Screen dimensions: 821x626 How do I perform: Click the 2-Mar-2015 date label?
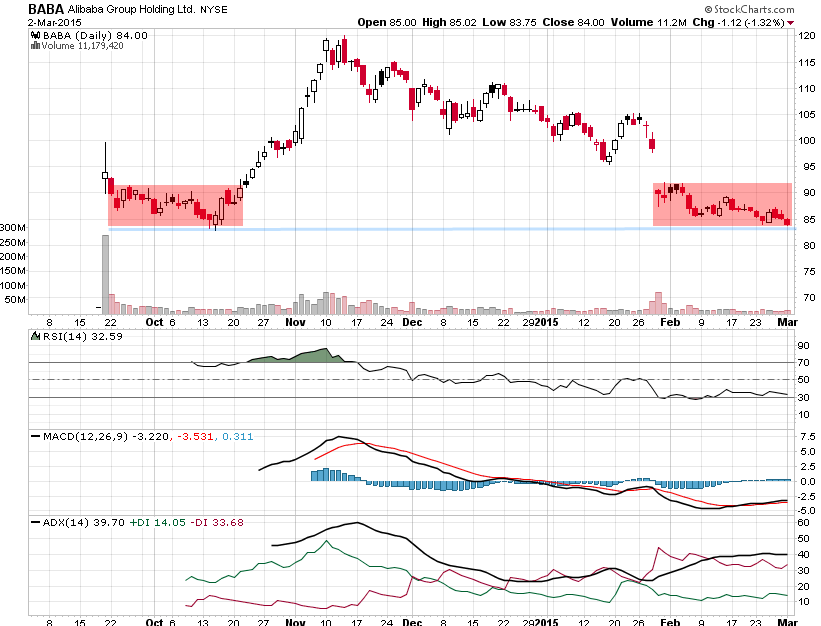click(54, 23)
